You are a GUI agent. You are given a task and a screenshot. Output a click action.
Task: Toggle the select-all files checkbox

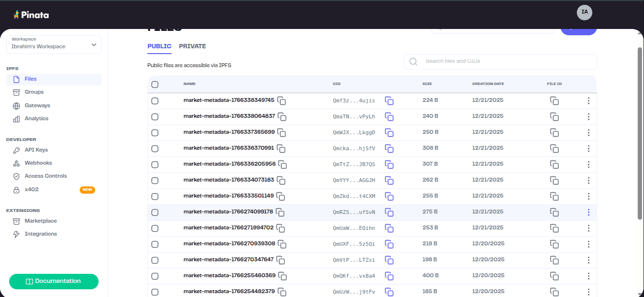(x=155, y=85)
